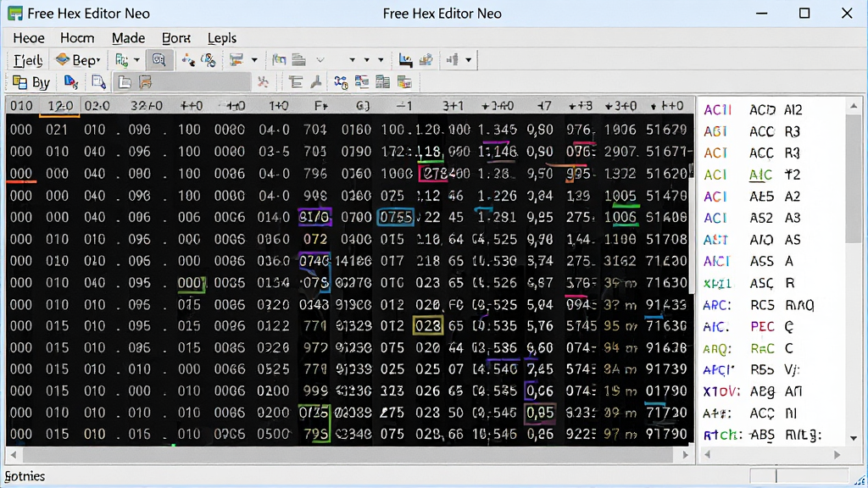Click right panel scroll down arrow

point(854,438)
